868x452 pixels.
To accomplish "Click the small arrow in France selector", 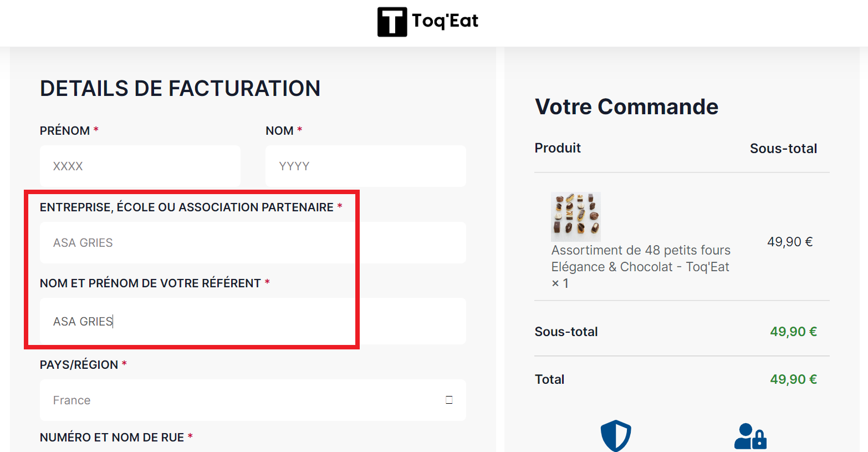I will (449, 400).
